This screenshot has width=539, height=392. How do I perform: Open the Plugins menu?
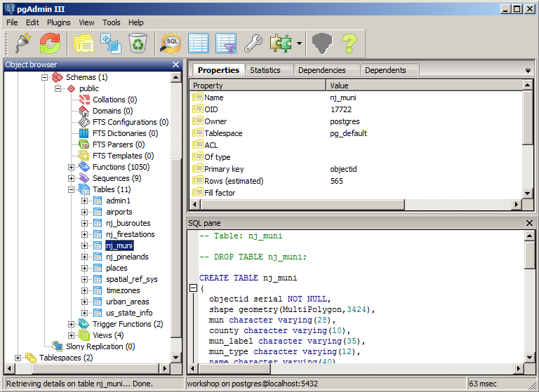pos(59,22)
